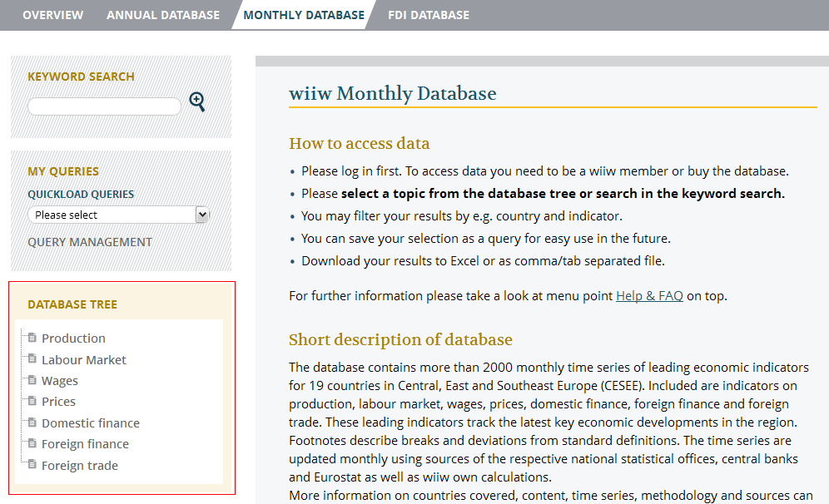
Task: Open the Quickload Queries dropdown
Action: (118, 215)
